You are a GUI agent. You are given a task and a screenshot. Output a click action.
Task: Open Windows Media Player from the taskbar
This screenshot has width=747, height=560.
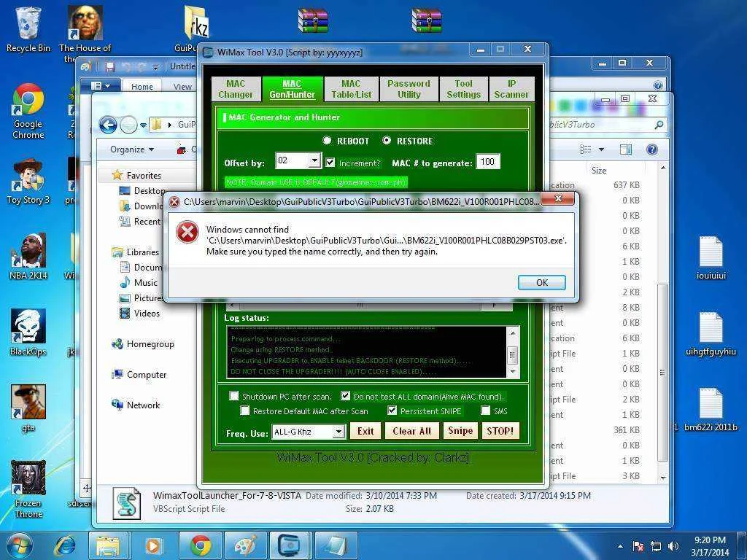(153, 545)
